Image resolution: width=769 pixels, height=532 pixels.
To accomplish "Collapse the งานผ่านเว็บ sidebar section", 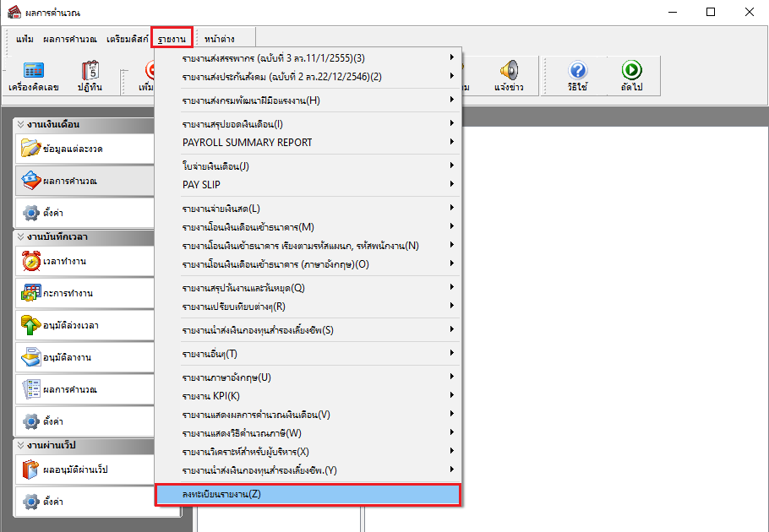I will point(20,445).
